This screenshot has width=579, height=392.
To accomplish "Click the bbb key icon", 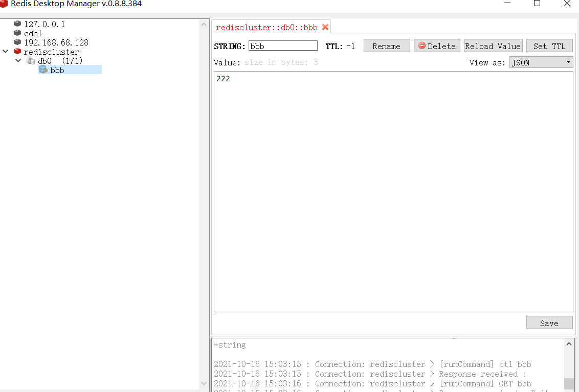I will [x=43, y=70].
